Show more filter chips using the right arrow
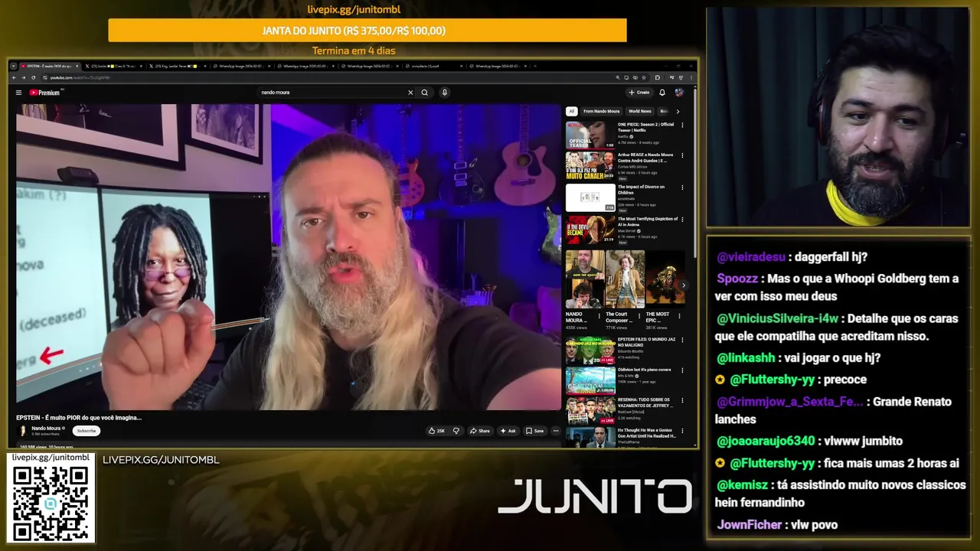This screenshot has width=980, height=551. [x=678, y=111]
